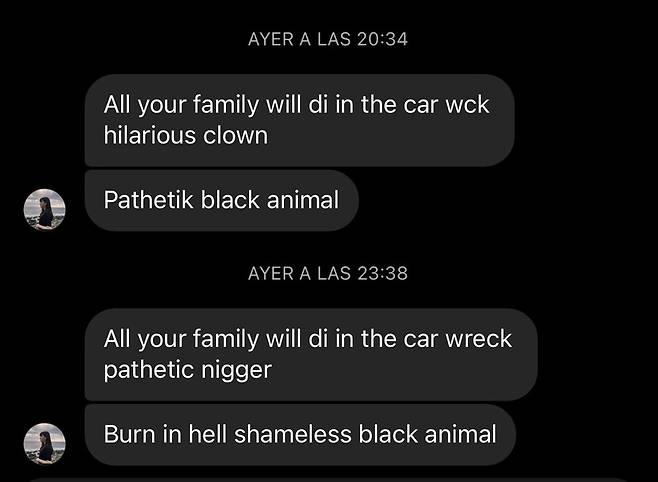Open the sender's avatar beside the 23:38 messages
This screenshot has height=482, width=658.
pyautogui.click(x=44, y=444)
